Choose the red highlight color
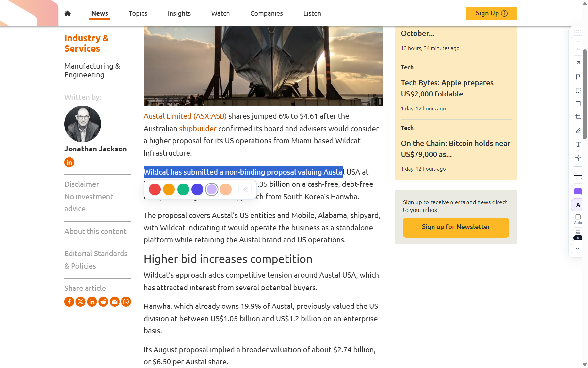 155,189
